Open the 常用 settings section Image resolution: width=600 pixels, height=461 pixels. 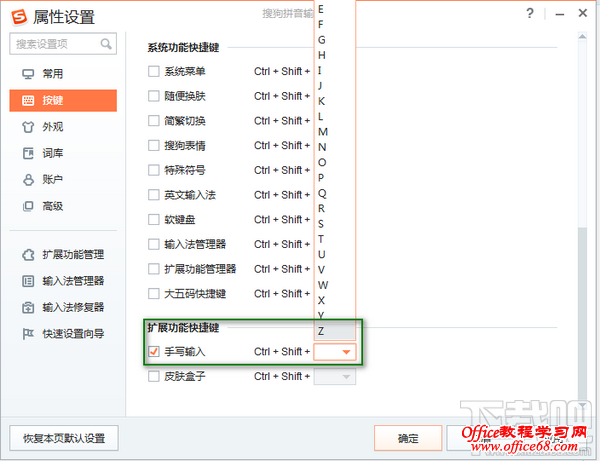[x=63, y=74]
